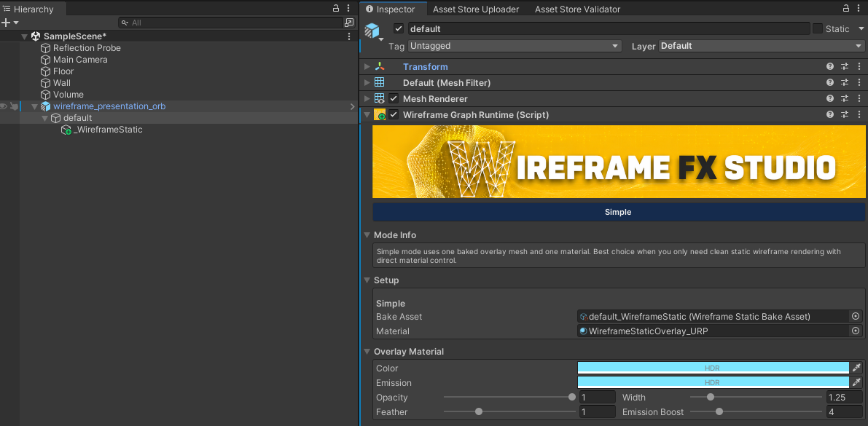This screenshot has height=426, width=868.
Task: Collapse the default object foldout
Action: [x=45, y=118]
